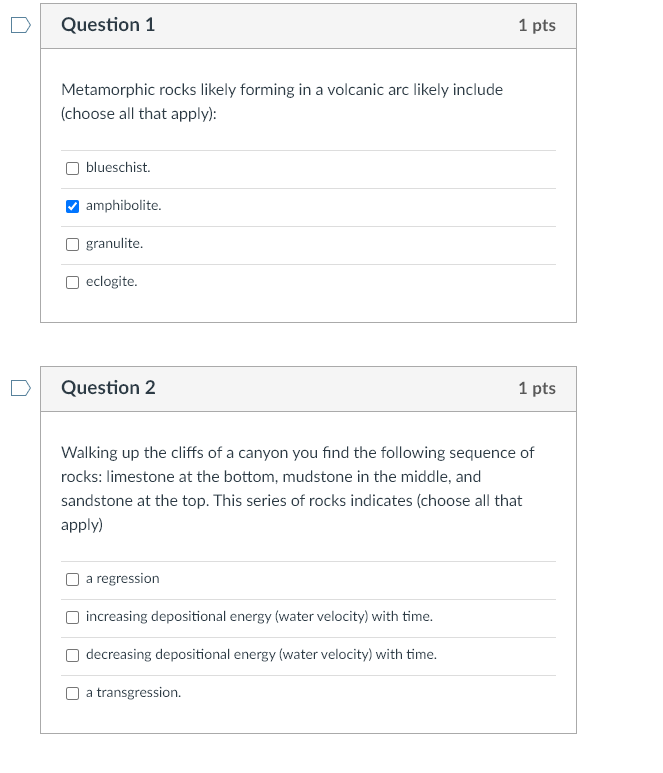Check the blueschist checkbox
663x773 pixels.
pyautogui.click(x=72, y=168)
